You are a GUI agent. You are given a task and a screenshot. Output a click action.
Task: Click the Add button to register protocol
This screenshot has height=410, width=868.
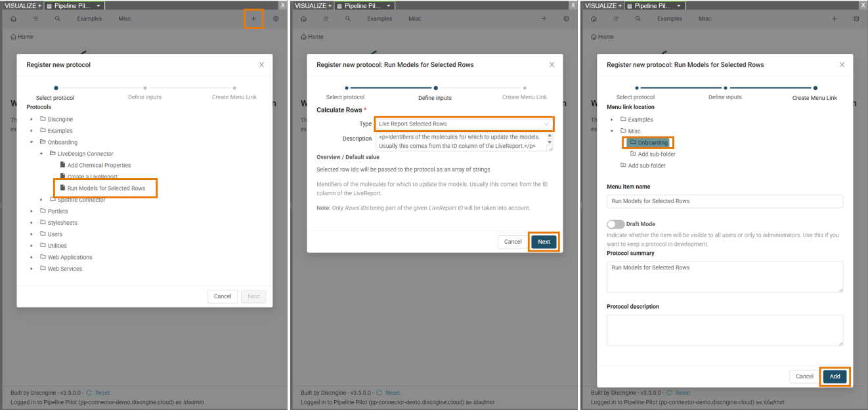(835, 376)
